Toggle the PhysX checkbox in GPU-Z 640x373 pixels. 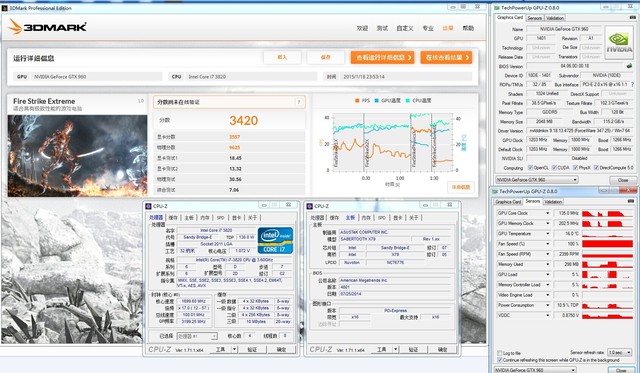point(575,168)
